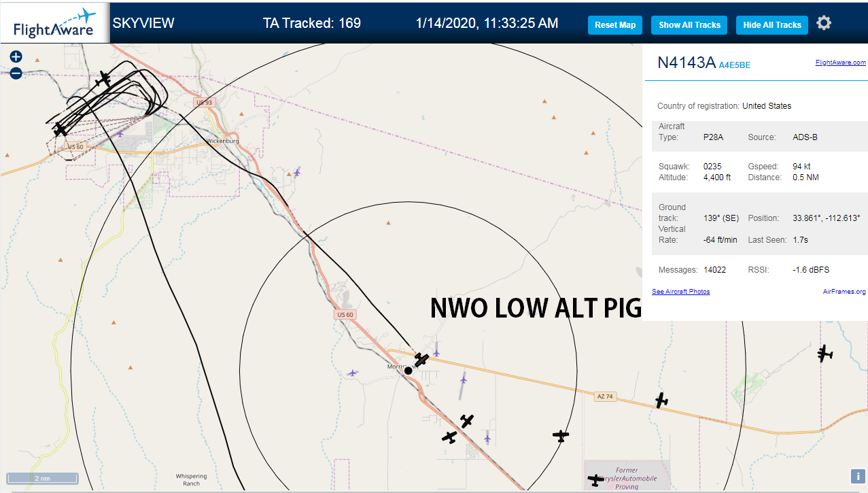868x493 pixels.
Task: Click Hide All Tracks button
Action: coord(772,25)
